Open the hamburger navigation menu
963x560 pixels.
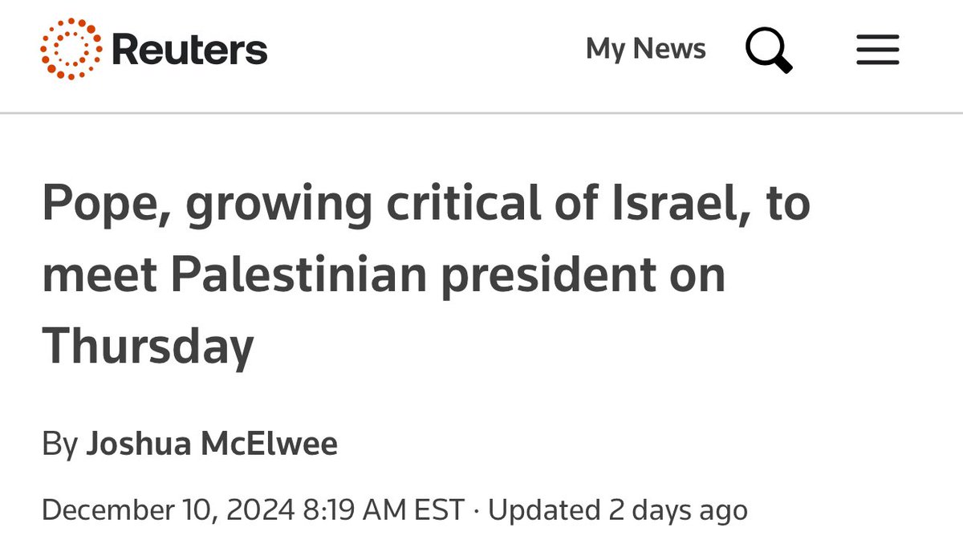click(x=877, y=51)
